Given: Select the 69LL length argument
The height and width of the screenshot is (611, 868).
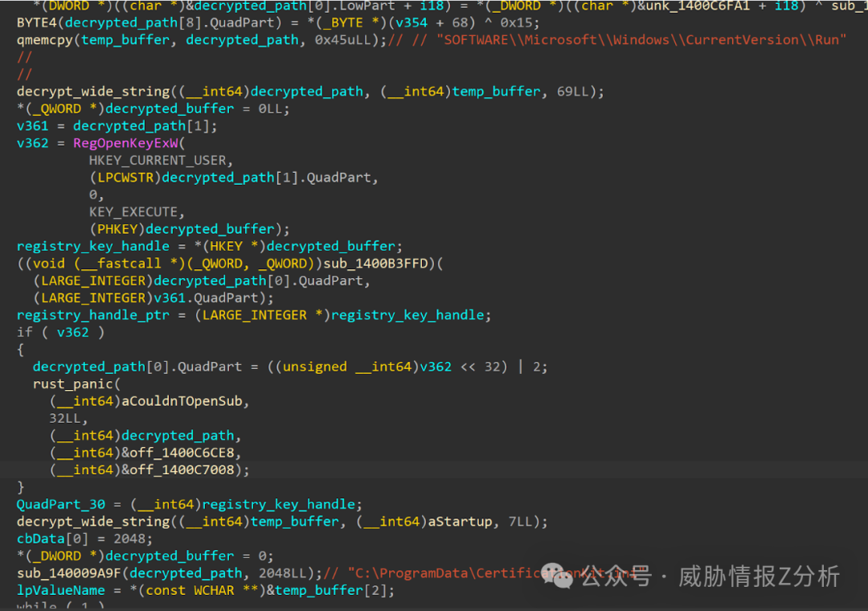Looking at the screenshot, I should (x=573, y=92).
